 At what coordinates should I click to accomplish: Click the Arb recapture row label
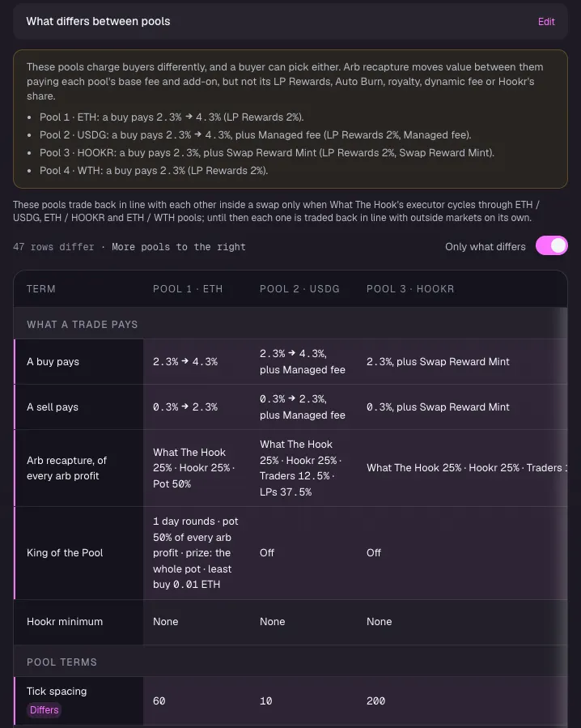pyautogui.click(x=66, y=468)
